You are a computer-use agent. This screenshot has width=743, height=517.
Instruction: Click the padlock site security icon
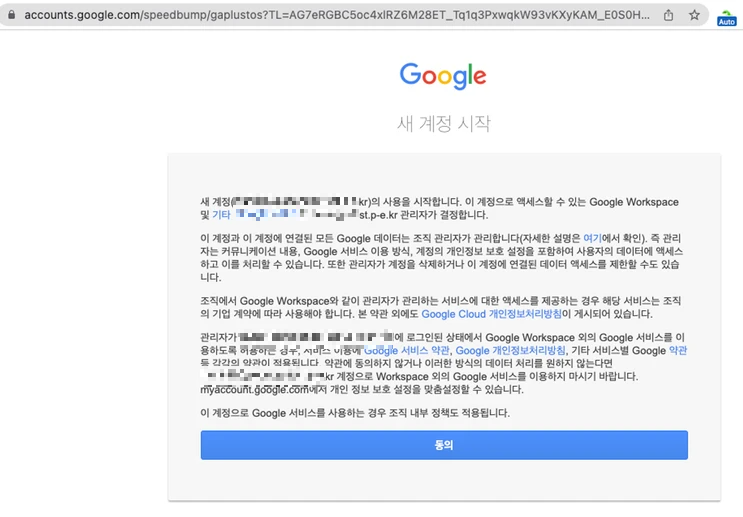point(11,15)
